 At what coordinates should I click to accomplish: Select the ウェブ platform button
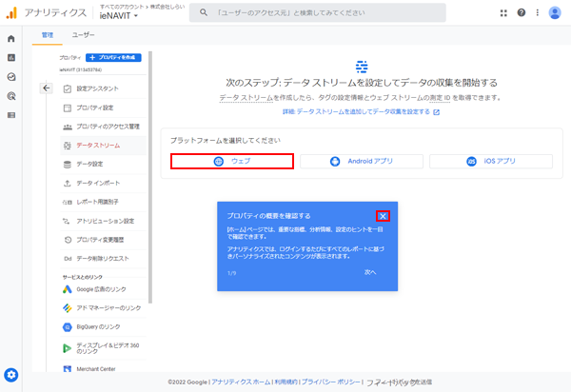pyautogui.click(x=232, y=161)
